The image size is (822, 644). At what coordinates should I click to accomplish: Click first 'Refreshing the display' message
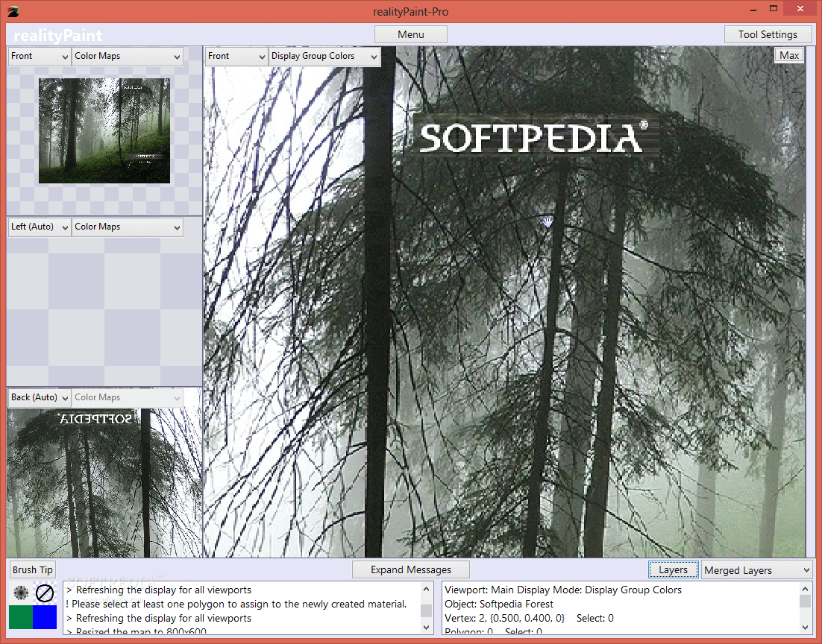click(159, 590)
